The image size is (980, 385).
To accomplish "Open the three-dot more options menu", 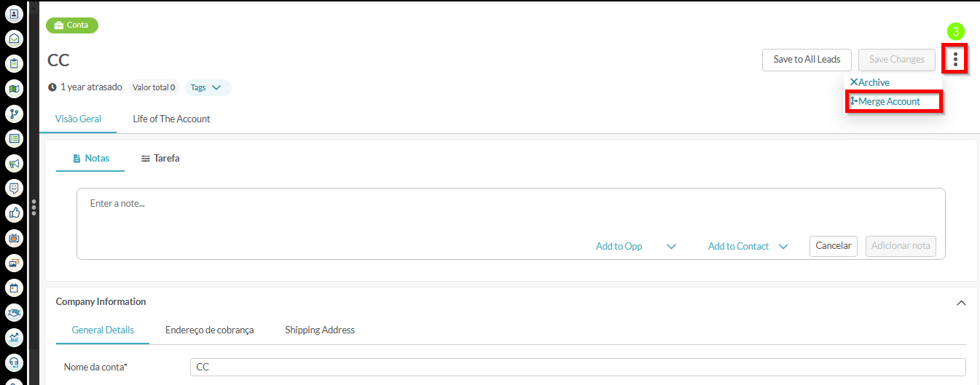I will click(955, 59).
